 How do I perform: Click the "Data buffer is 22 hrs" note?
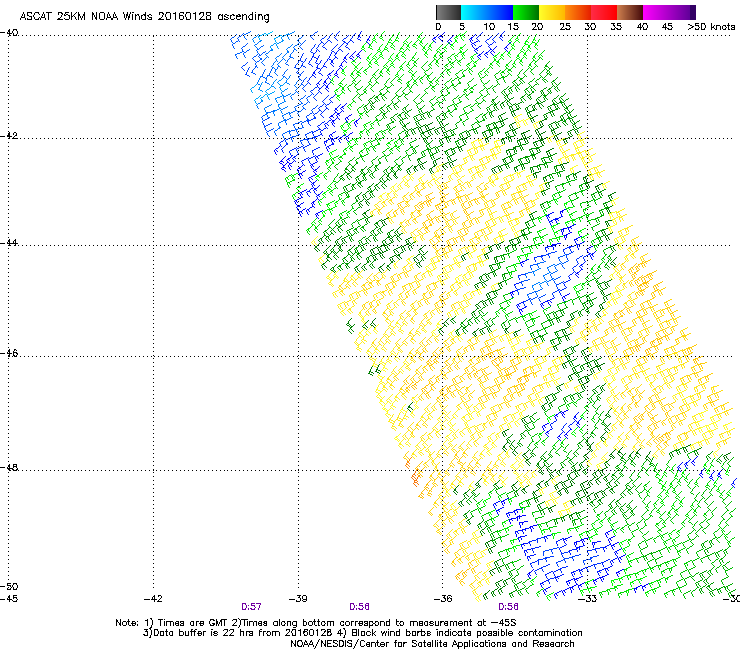(x=362, y=633)
